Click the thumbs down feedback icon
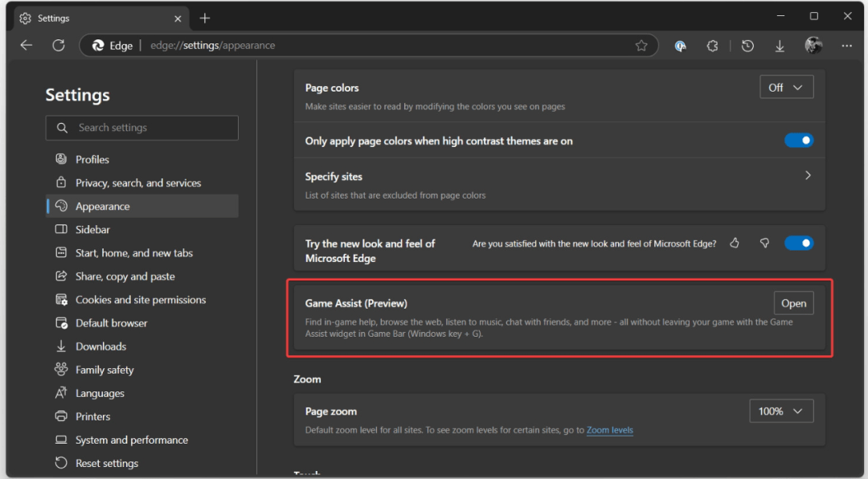This screenshot has width=868, height=479. click(764, 243)
